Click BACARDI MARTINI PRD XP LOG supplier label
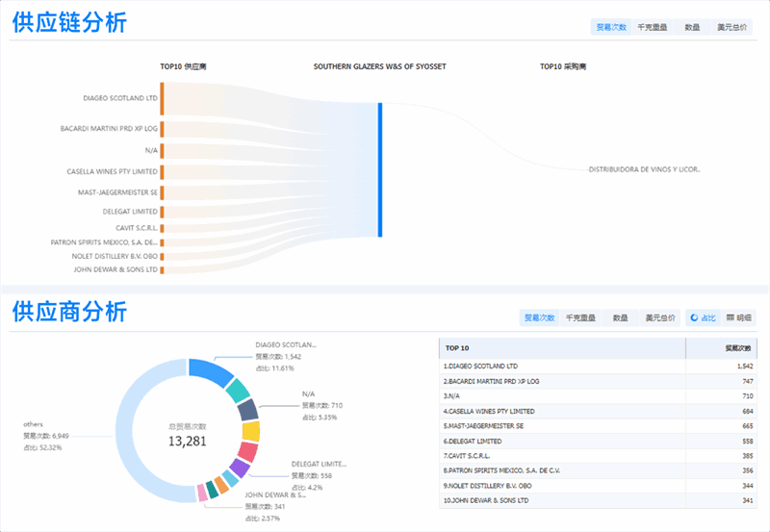The width and height of the screenshot is (770, 532). tap(108, 128)
